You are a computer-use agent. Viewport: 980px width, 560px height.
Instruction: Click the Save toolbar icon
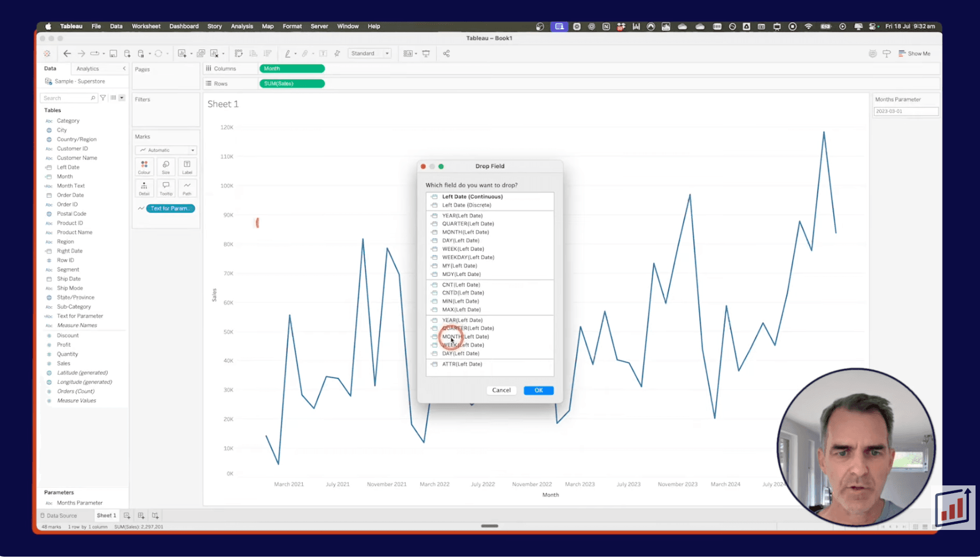tap(113, 53)
